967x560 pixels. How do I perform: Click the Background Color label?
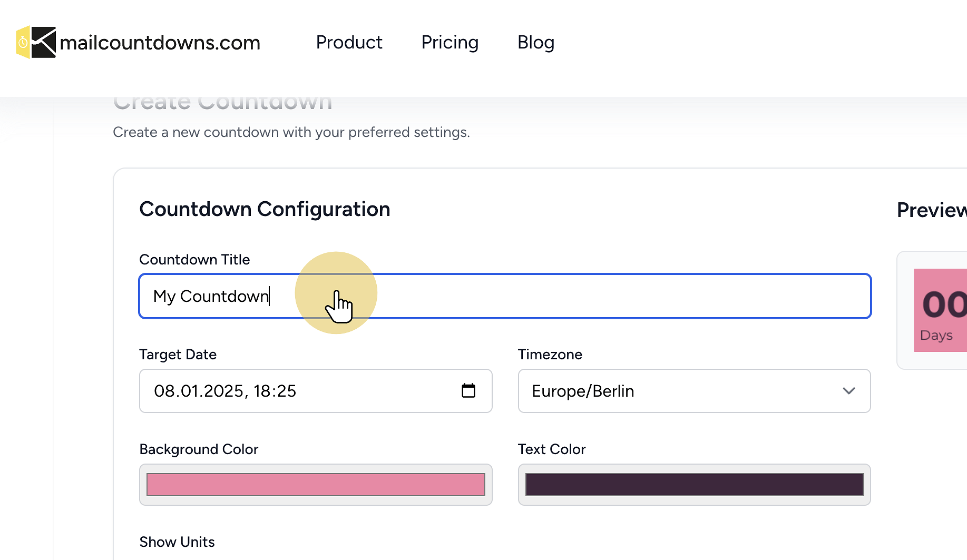[199, 449]
